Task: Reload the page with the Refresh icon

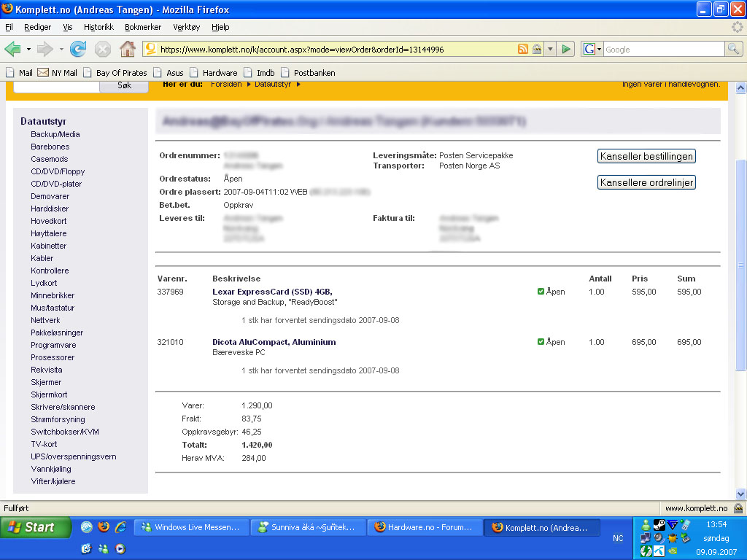Action: click(x=78, y=49)
